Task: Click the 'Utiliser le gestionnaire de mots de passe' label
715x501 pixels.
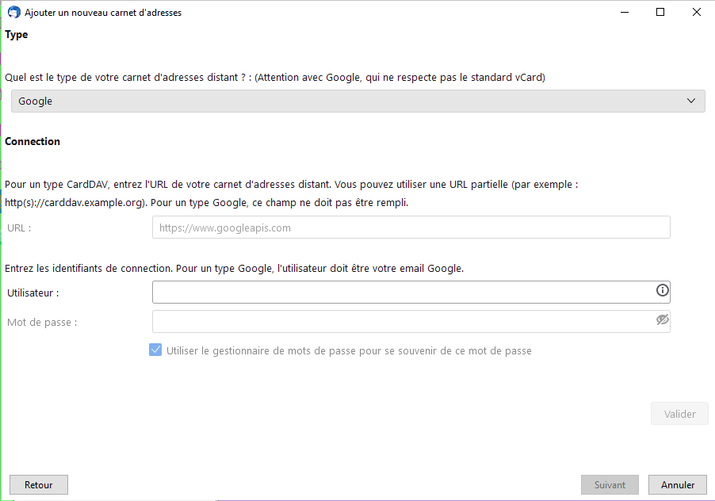Action: coord(349,351)
